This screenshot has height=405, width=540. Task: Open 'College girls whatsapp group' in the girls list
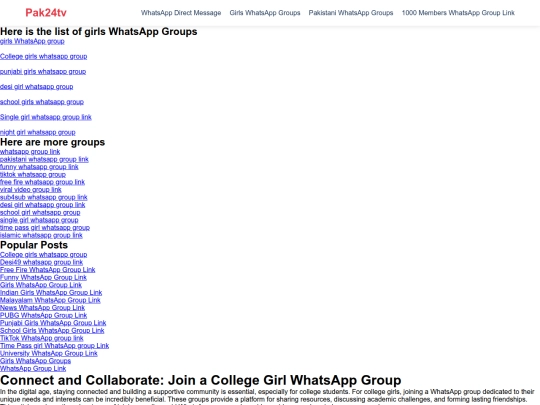pos(43,56)
